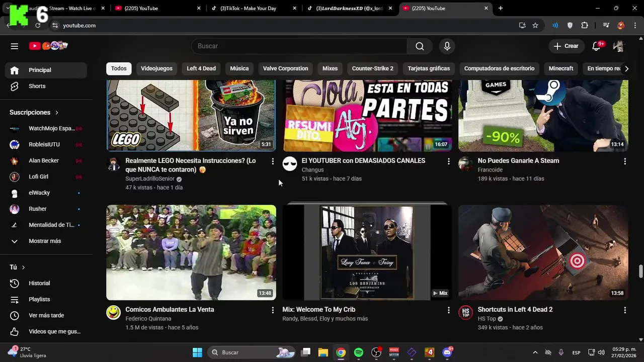Play the LEGO instructions video thumbnail
This screenshot has width=644, height=362.
191,116
